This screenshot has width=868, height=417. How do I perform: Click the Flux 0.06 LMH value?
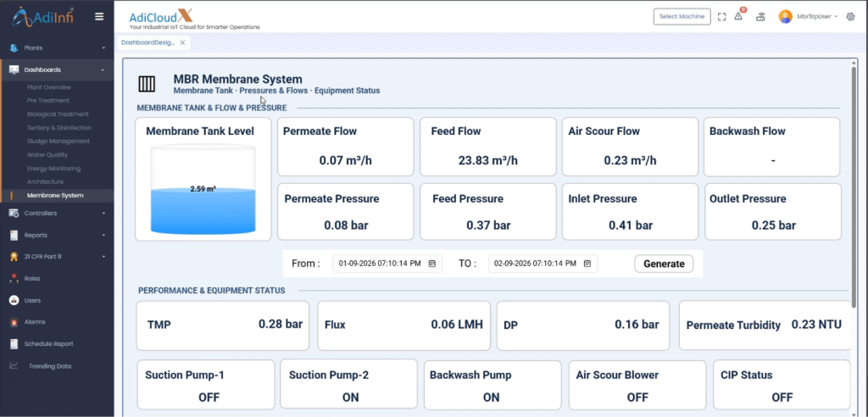(457, 325)
